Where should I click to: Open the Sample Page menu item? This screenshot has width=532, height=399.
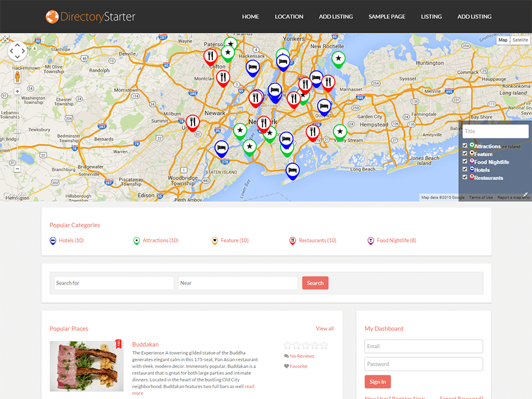pos(387,16)
